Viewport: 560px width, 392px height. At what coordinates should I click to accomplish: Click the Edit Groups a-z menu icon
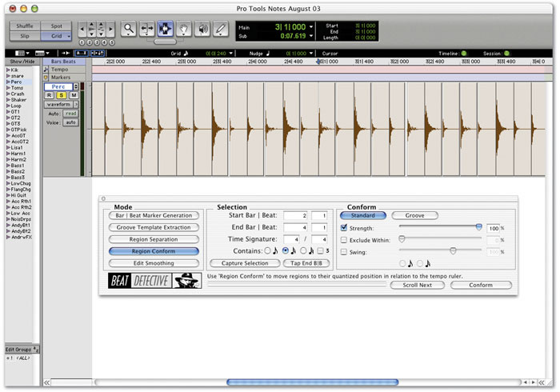(x=36, y=349)
